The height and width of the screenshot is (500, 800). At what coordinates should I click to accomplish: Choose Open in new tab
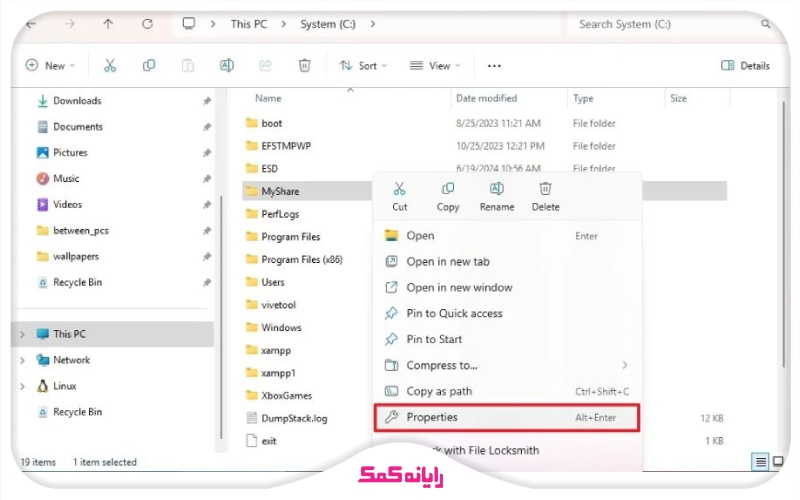click(447, 262)
